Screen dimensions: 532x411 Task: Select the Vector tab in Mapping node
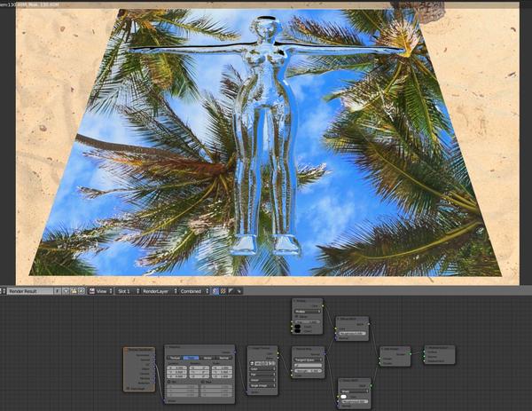(x=207, y=358)
